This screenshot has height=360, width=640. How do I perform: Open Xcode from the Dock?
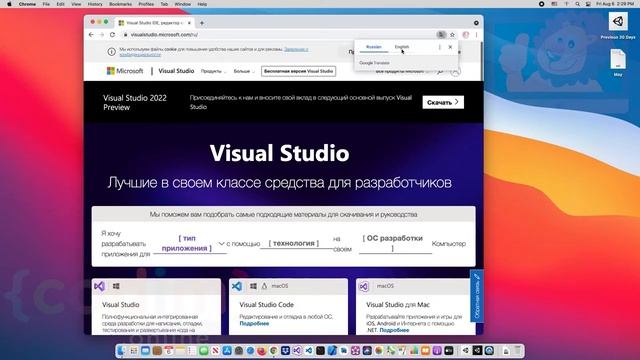(x=332, y=351)
